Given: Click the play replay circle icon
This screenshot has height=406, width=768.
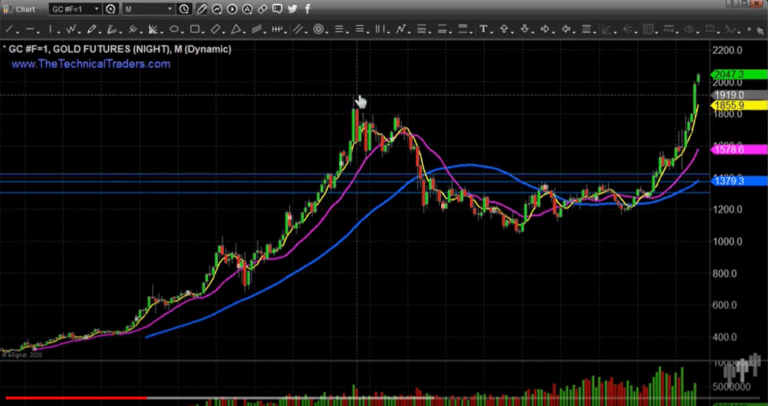Looking at the screenshot, I should click(x=232, y=8).
